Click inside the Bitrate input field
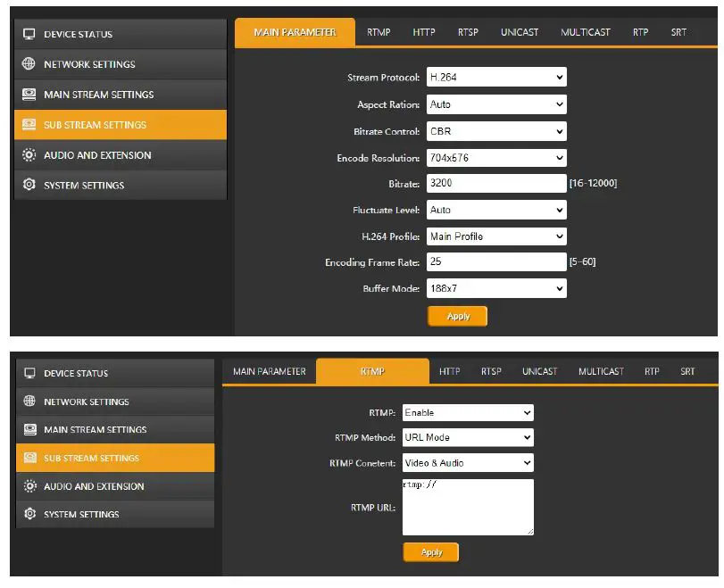This screenshot has height=588, width=724. [495, 183]
